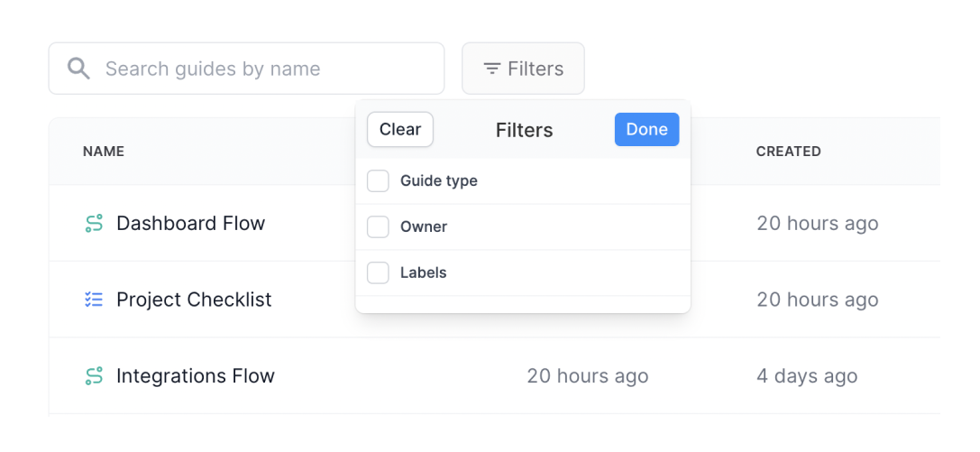The width and height of the screenshot is (980, 452).
Task: Check the Labels filter checkbox
Action: 378,272
